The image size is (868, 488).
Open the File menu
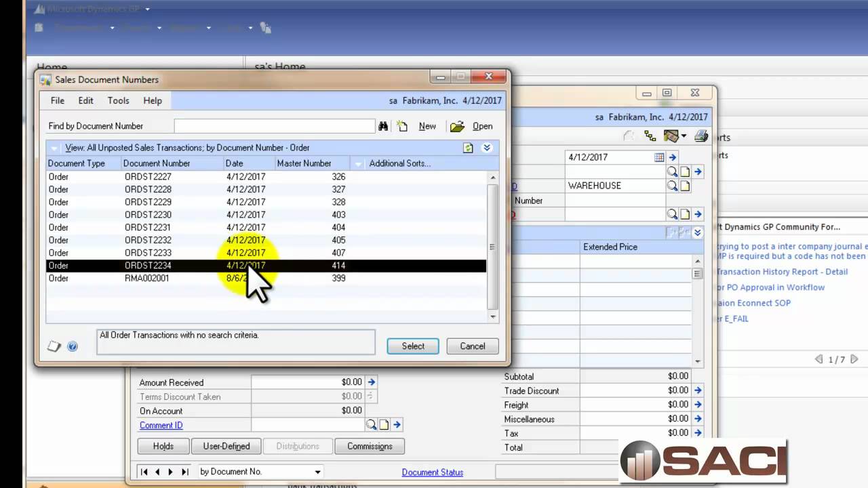click(x=58, y=100)
